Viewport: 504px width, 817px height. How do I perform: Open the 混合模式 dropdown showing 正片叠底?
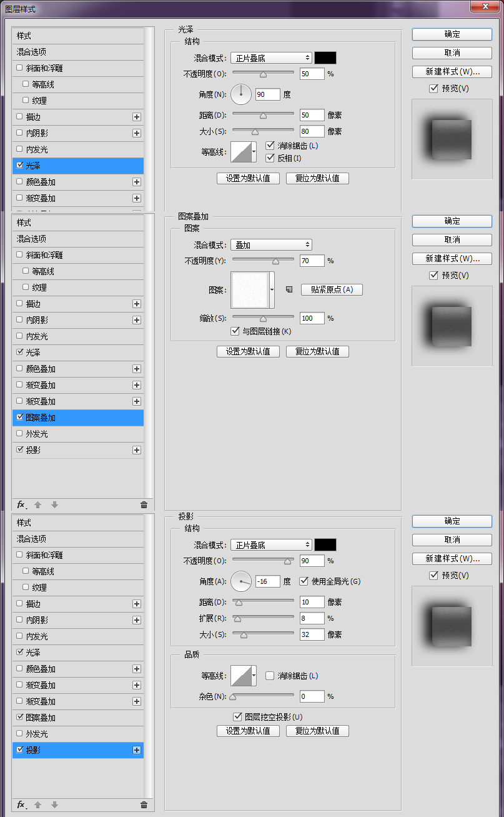point(271,57)
